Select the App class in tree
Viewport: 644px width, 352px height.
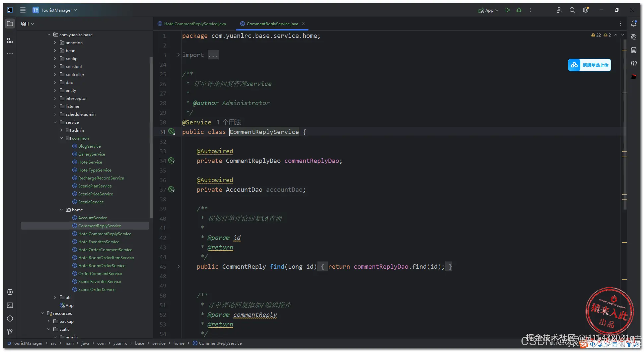(66, 305)
